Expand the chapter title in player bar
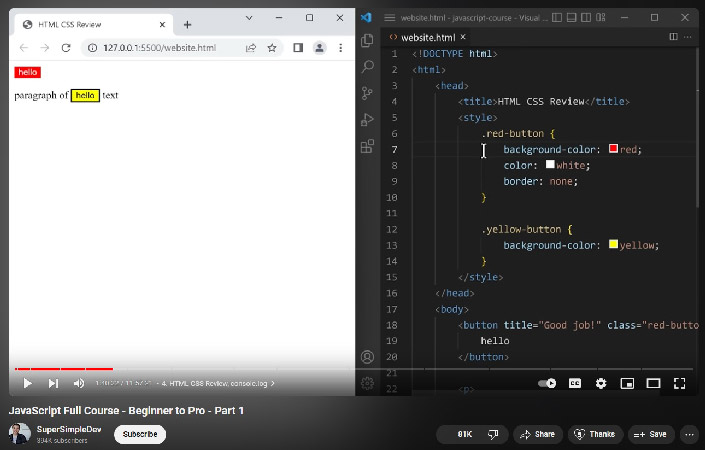705x450 pixels. (217, 383)
